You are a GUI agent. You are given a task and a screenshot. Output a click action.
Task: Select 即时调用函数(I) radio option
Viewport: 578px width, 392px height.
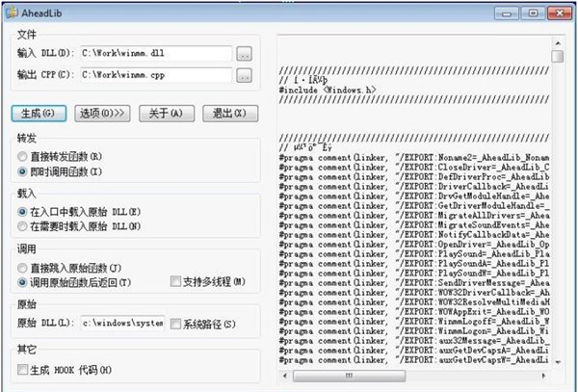[x=22, y=170]
